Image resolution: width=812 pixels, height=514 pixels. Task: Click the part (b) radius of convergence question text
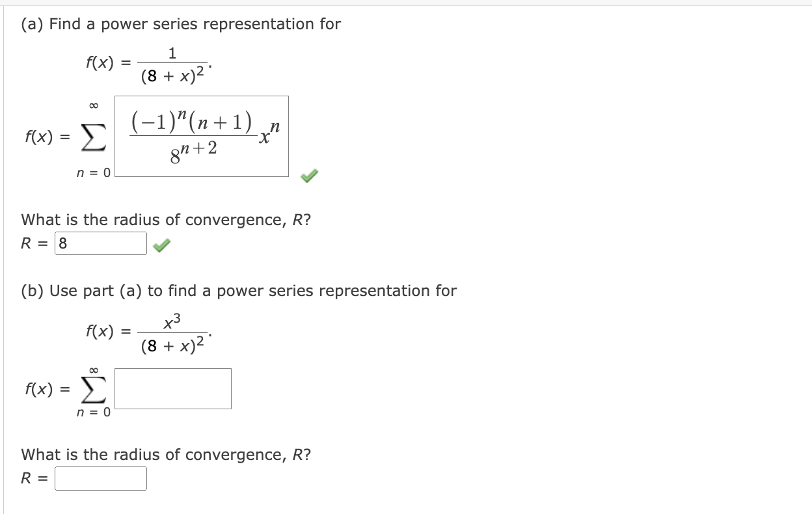165,454
